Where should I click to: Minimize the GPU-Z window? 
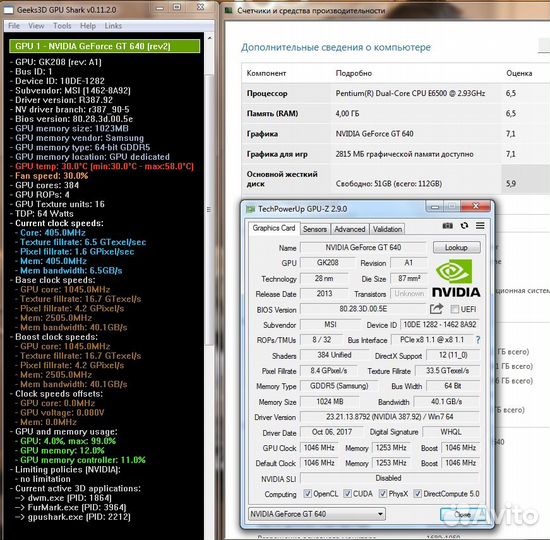[x=435, y=207]
